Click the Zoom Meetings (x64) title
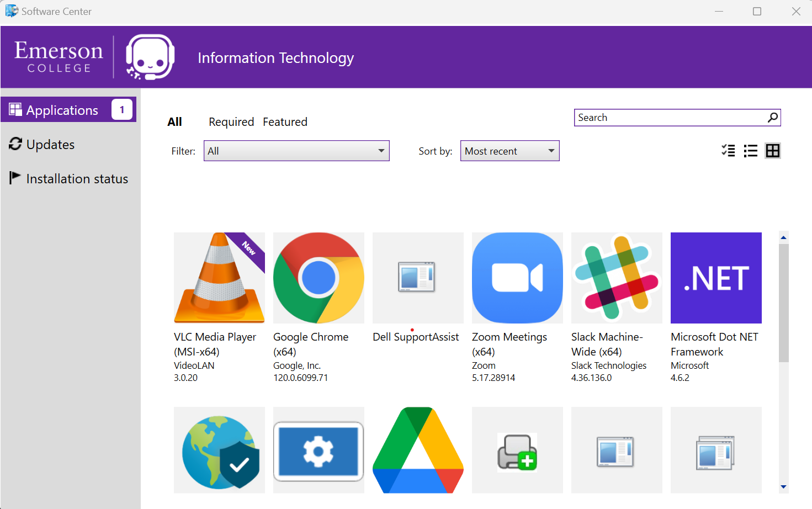 pos(510,344)
